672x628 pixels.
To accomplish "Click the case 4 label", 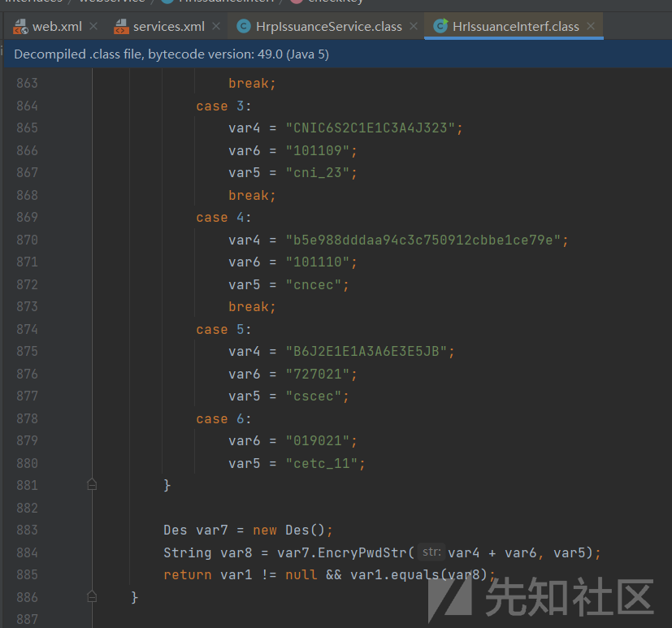I will click(223, 218).
